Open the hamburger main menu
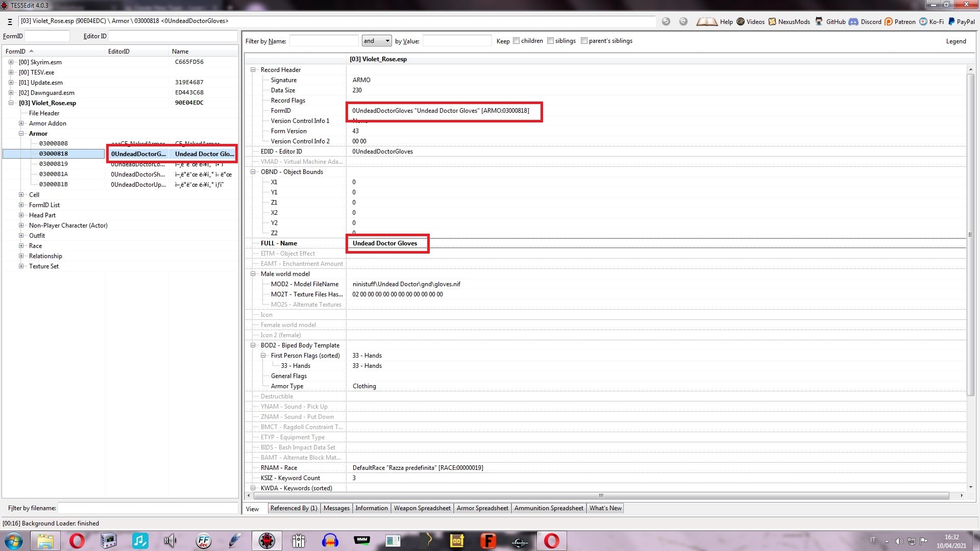Screen dimensions: 980x551 (10, 21)
